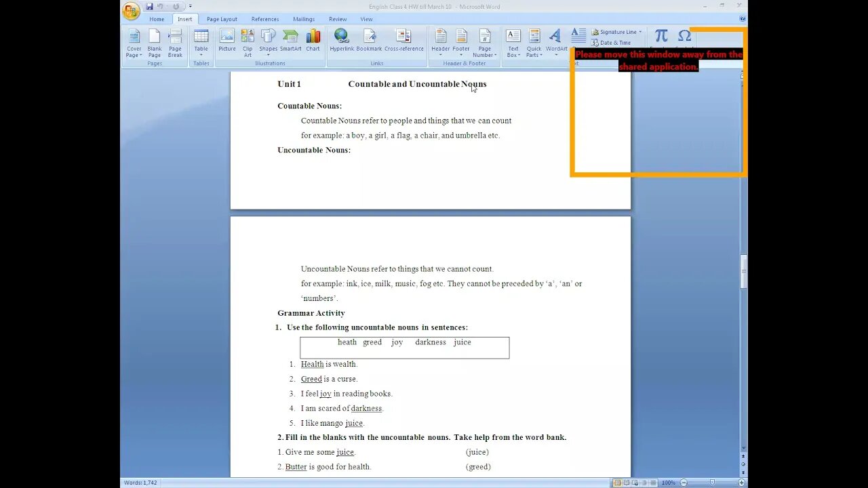The width and height of the screenshot is (868, 488).
Task: Insert an Equation with the pi icon
Action: click(x=661, y=37)
